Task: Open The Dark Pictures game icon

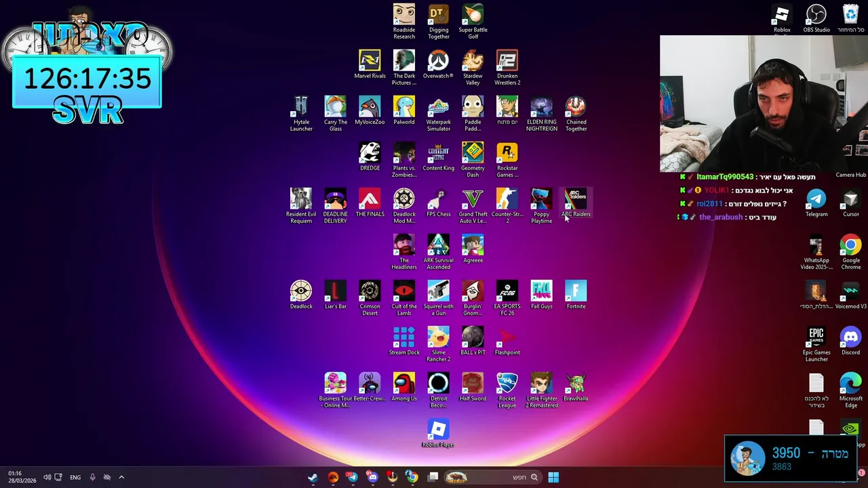Action: pos(404,68)
